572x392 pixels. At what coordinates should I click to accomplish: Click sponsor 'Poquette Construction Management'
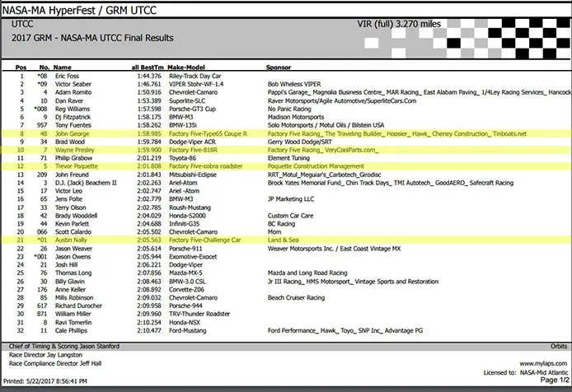pyautogui.click(x=316, y=166)
